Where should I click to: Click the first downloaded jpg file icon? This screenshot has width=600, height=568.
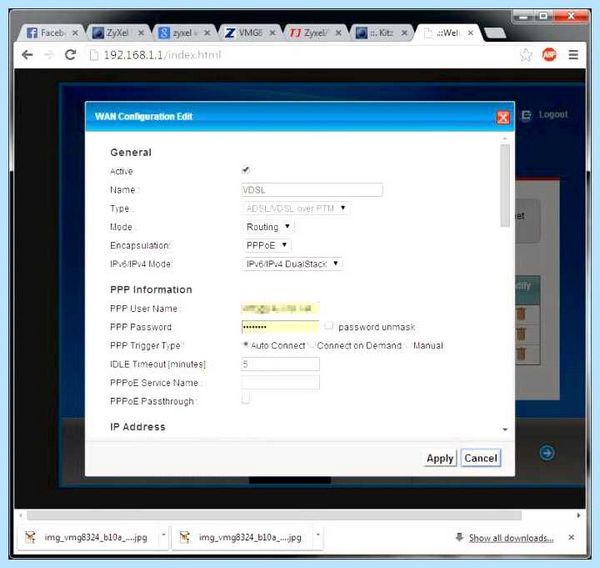[x=30, y=537]
